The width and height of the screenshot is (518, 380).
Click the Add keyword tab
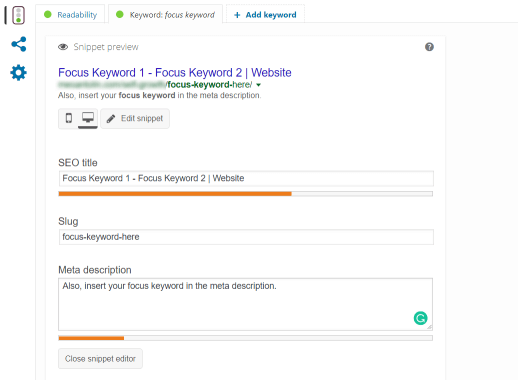(265, 14)
